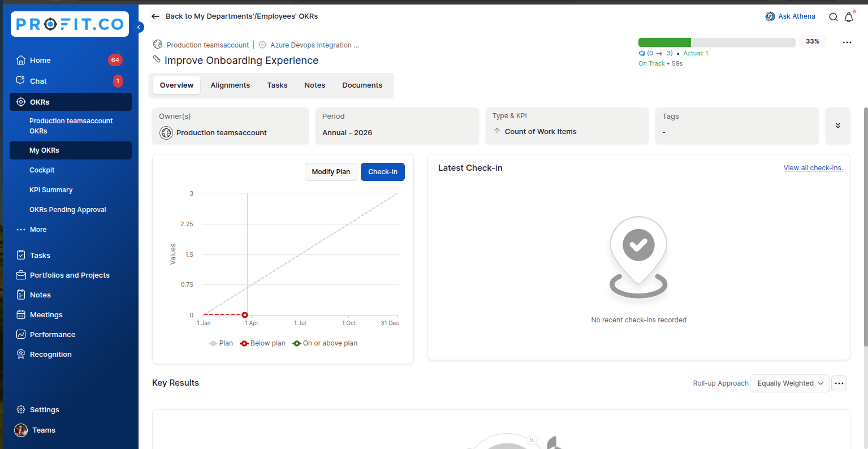The width and height of the screenshot is (868, 449).
Task: Click the Chat unread badge 1
Action: pos(118,81)
